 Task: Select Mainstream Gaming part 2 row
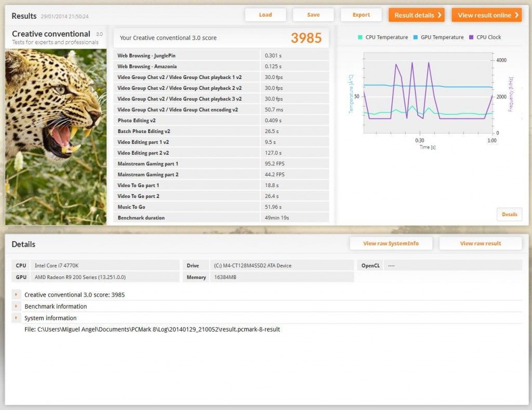[x=221, y=175]
